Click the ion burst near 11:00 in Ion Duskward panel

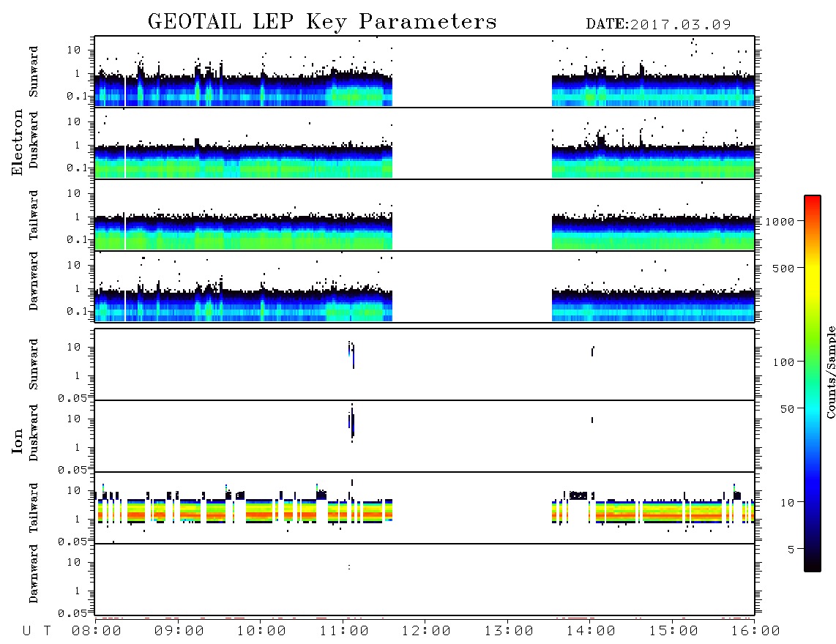(x=351, y=424)
